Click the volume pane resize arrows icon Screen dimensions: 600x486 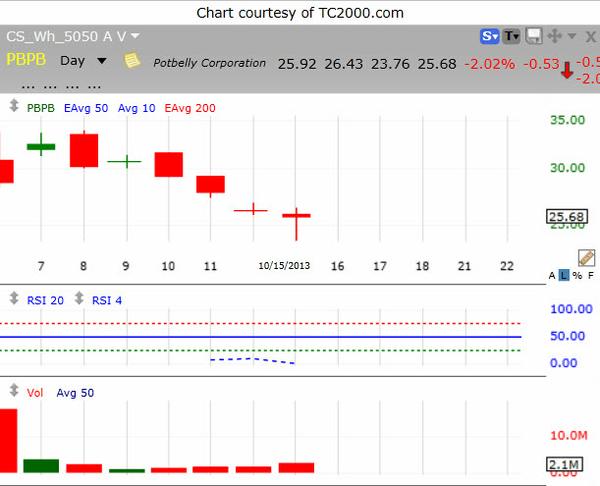14,390
